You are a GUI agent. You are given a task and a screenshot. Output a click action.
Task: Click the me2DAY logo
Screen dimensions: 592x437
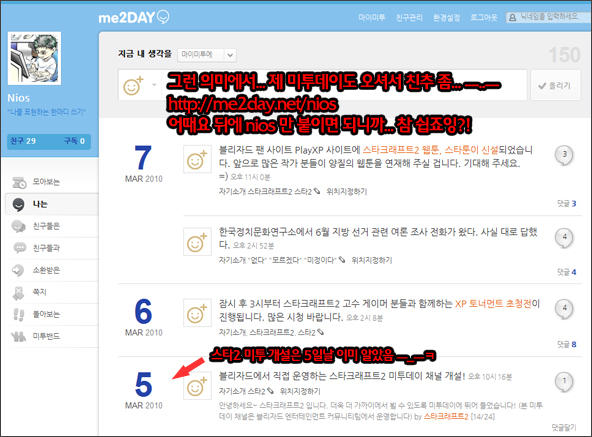(x=134, y=17)
